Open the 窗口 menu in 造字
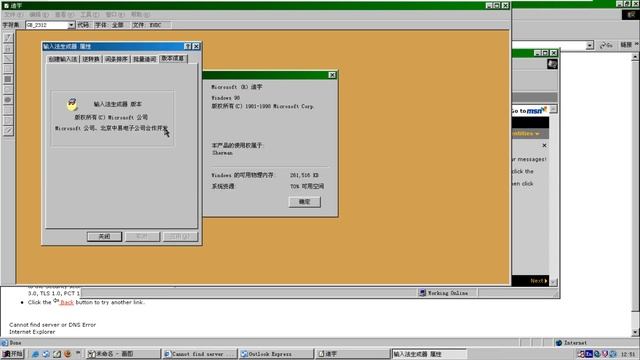This screenshot has height=360, width=640. click(x=115, y=15)
